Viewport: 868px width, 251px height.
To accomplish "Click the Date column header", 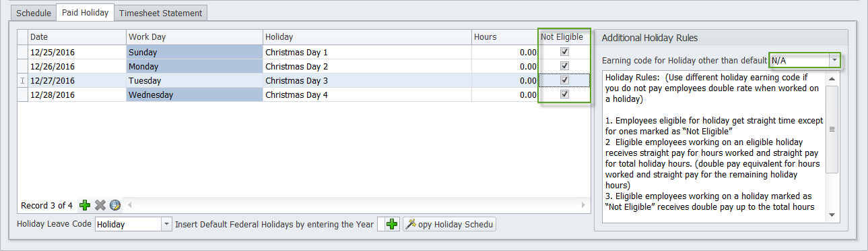I will tap(77, 37).
